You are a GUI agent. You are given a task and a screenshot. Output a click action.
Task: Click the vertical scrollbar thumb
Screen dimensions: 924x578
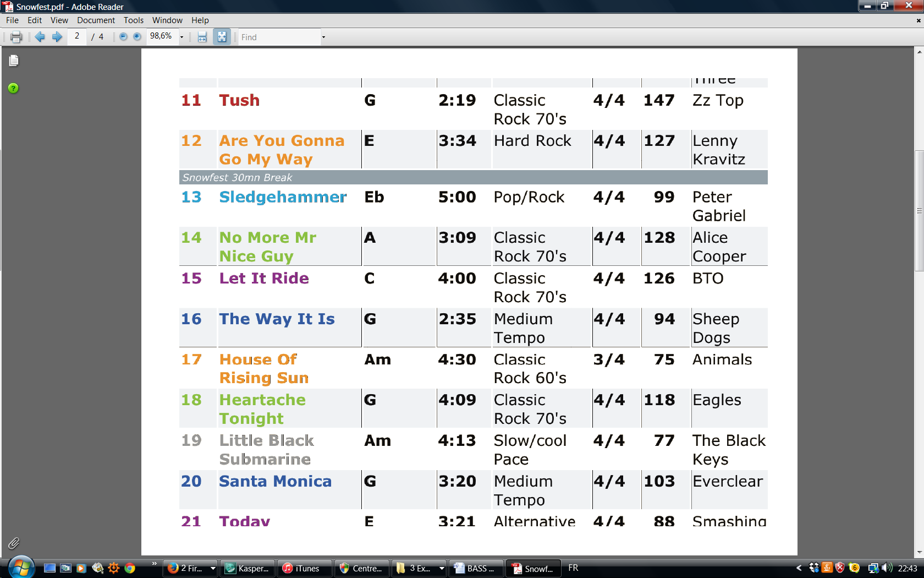pos(919,210)
